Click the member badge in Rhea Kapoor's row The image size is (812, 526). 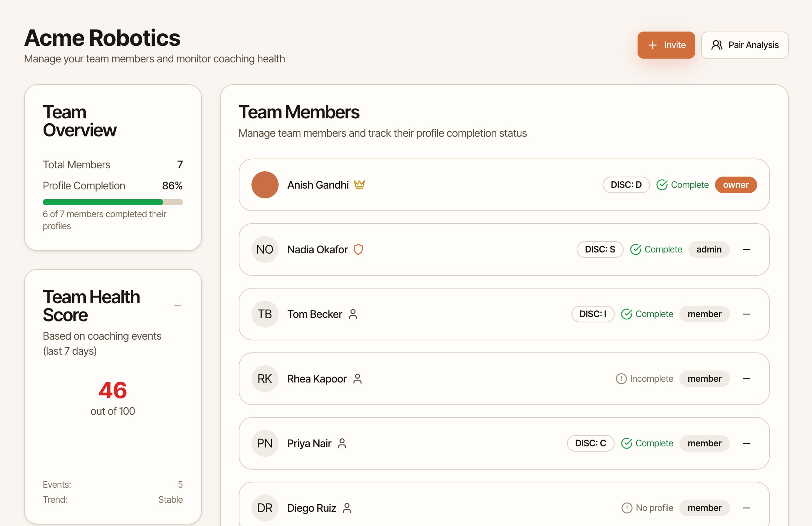point(704,379)
